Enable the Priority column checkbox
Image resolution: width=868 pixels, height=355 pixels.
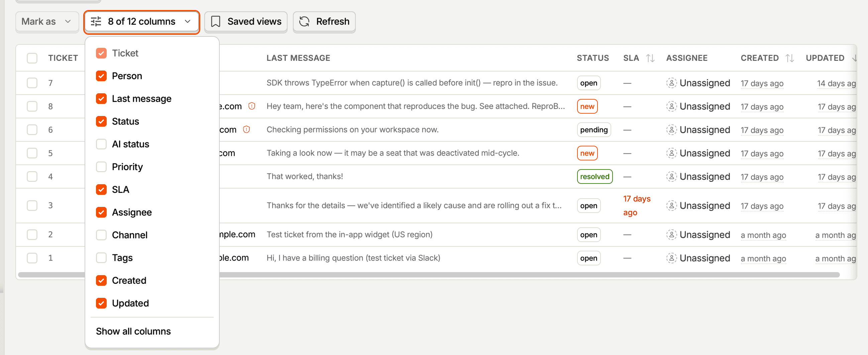[101, 167]
